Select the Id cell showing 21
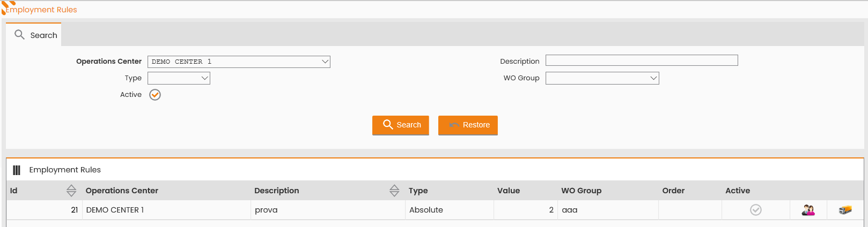The image size is (868, 227). (x=45, y=210)
